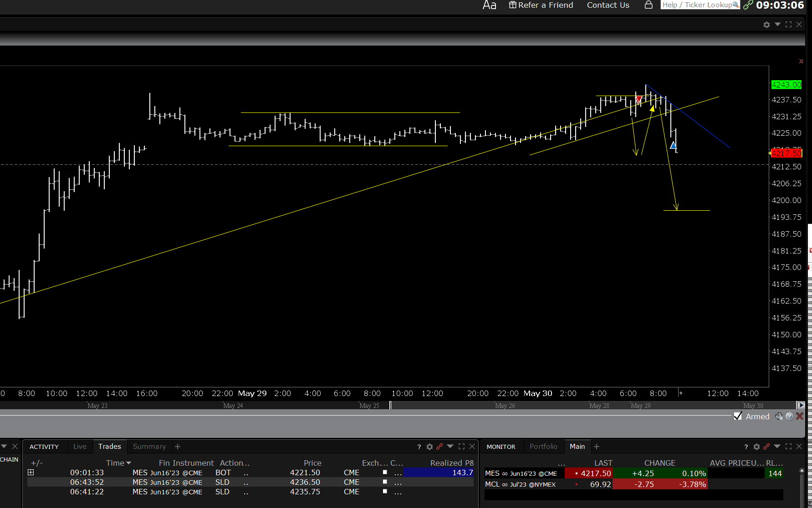Click the 4221.50 trade price cell
The width and height of the screenshot is (812, 508).
[305, 472]
